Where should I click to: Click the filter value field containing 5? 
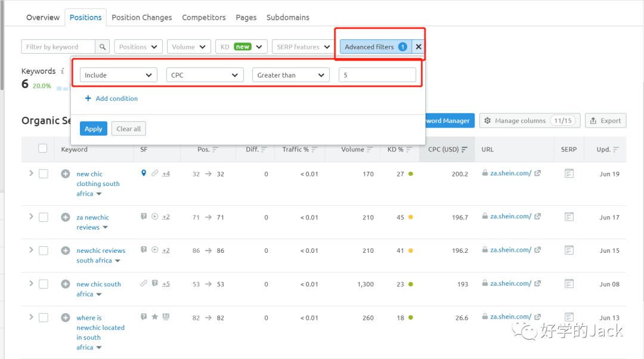(377, 75)
